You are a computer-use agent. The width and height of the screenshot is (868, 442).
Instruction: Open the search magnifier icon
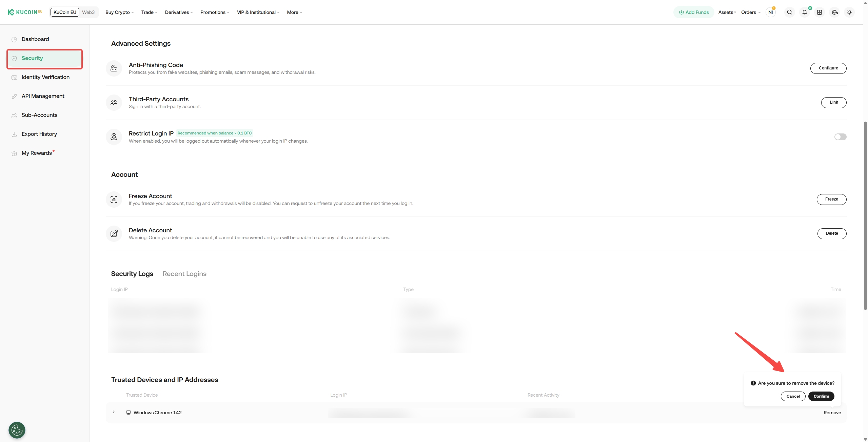(x=789, y=12)
